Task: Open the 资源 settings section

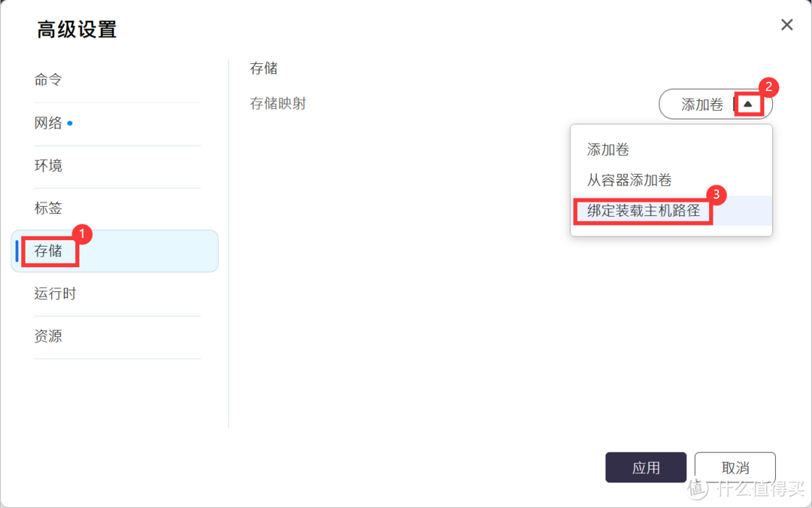Action: (x=47, y=336)
